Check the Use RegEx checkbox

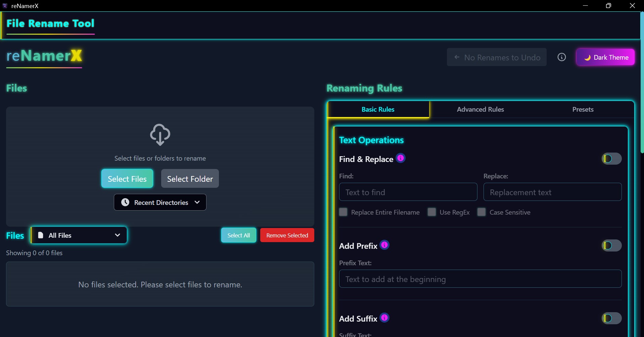432,212
